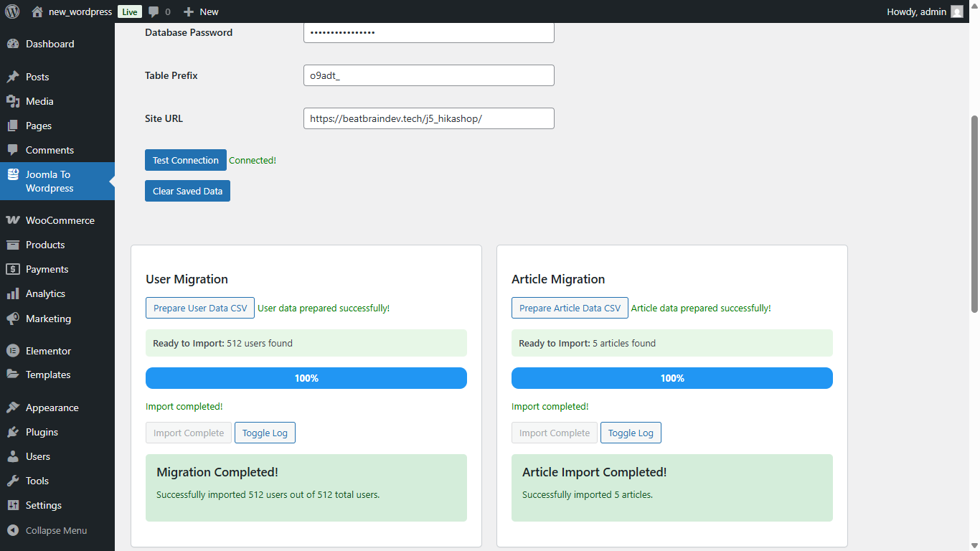Collapse the admin sidebar menu
Viewport: 980px width, 551px height.
[56, 530]
